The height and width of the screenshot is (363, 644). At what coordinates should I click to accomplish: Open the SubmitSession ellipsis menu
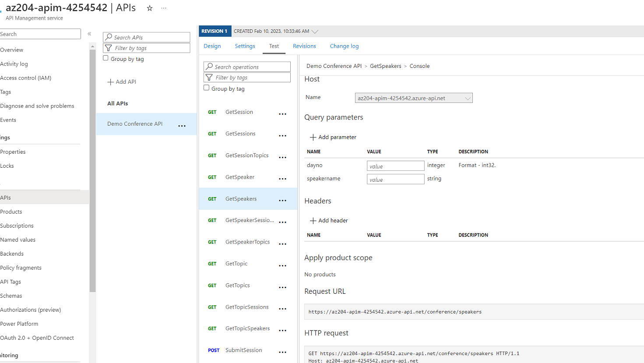[x=283, y=352]
